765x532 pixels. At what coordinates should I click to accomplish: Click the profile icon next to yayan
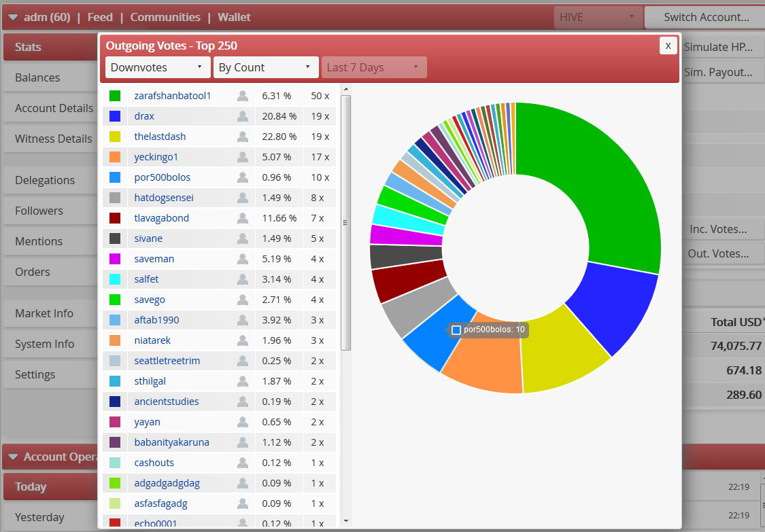(x=243, y=423)
